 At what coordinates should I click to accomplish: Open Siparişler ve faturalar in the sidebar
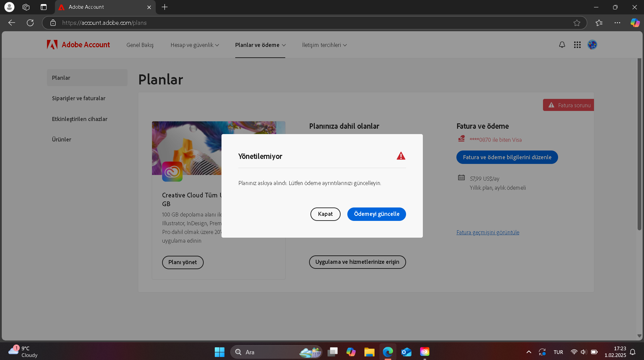79,98
